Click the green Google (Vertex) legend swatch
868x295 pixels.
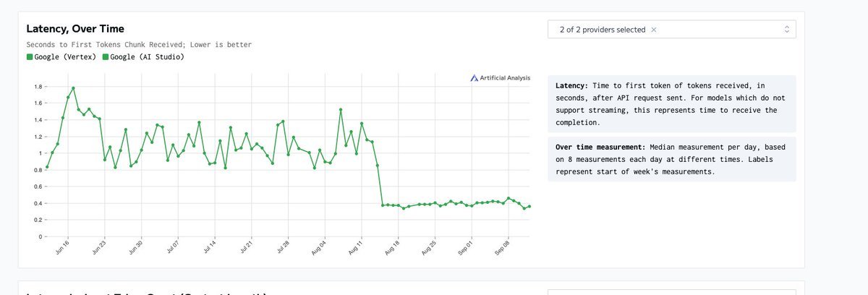pyautogui.click(x=30, y=57)
